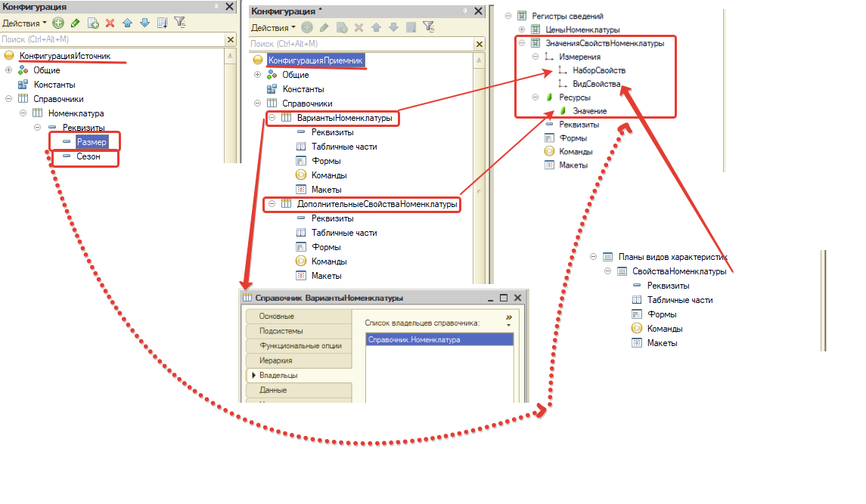Click the pencil Edit icon in the left Конфигурация toolbar
The width and height of the screenshot is (866, 504).
tap(75, 23)
